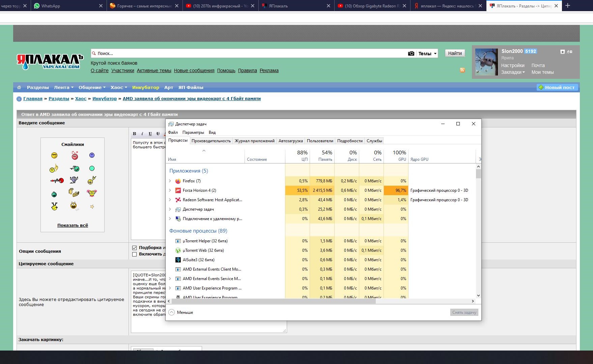Expand AMD External Events Service row
This screenshot has height=364, width=593.
[170, 279]
